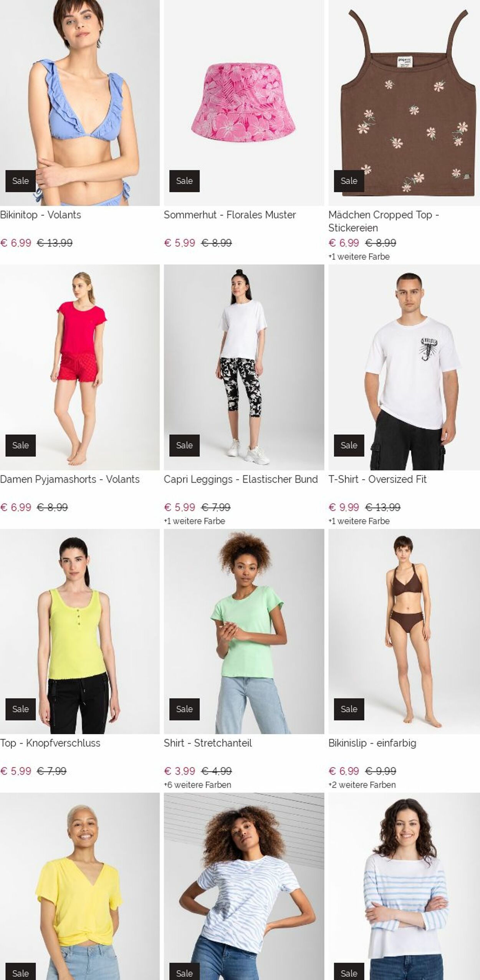Open the Damen Pyjamashorts - Volants title link

pyautogui.click(x=70, y=479)
